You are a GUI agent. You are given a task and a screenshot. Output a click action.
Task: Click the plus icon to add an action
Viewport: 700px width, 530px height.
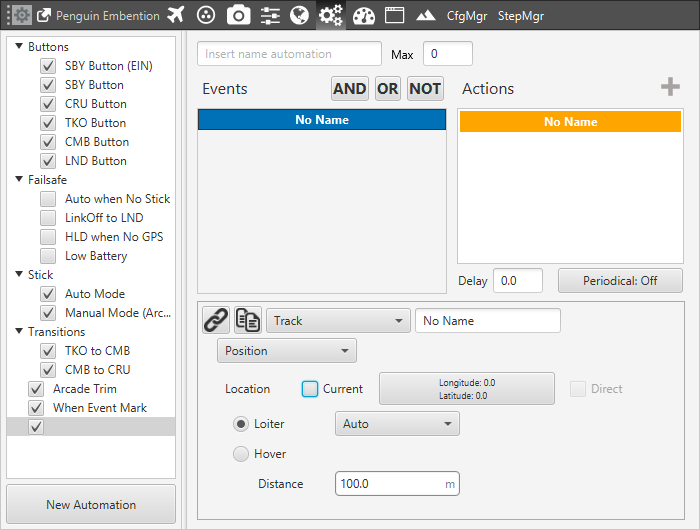(671, 87)
